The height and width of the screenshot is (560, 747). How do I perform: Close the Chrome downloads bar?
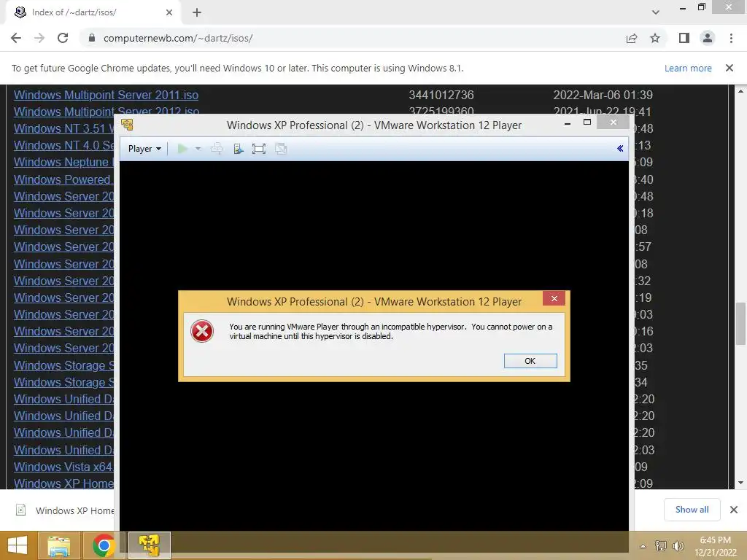[x=734, y=510]
